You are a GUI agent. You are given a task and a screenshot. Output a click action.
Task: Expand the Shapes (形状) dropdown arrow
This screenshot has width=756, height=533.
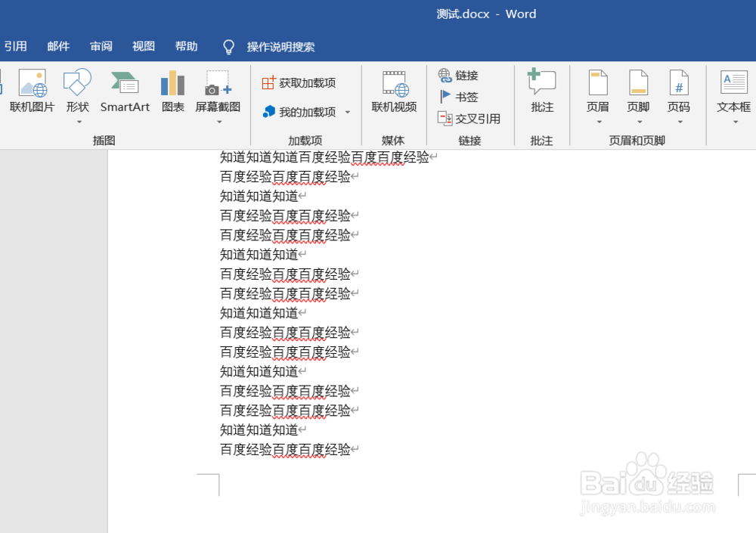(x=79, y=122)
